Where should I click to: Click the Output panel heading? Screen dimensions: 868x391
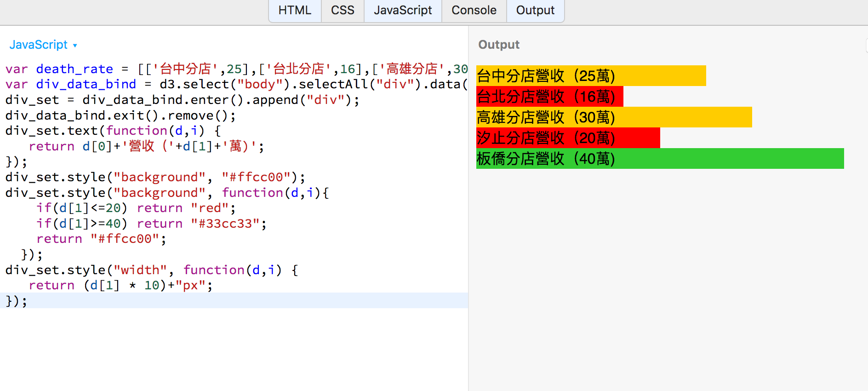[x=499, y=45]
